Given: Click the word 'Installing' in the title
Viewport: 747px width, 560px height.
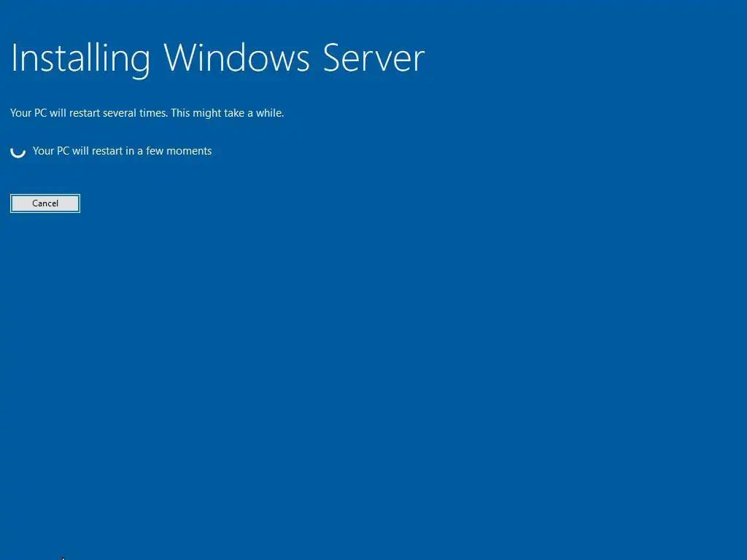Looking at the screenshot, I should coord(80,60).
